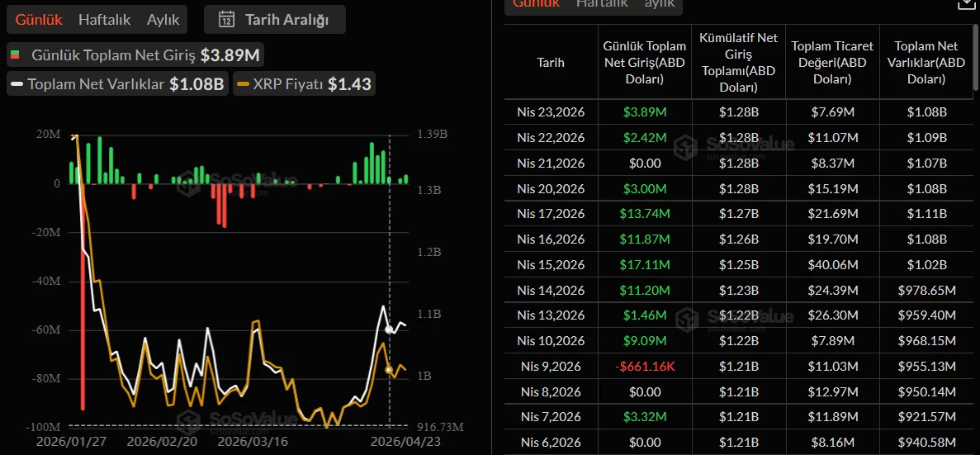Toggle the Günlük Toplam Net Giriş bars
This screenshot has height=455, width=980.
pos(136,55)
